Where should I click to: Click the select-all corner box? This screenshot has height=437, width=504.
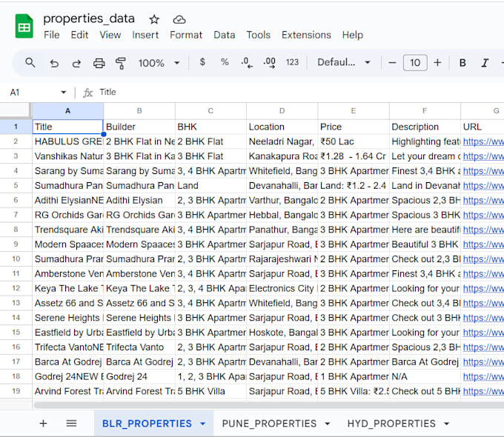click(15, 110)
